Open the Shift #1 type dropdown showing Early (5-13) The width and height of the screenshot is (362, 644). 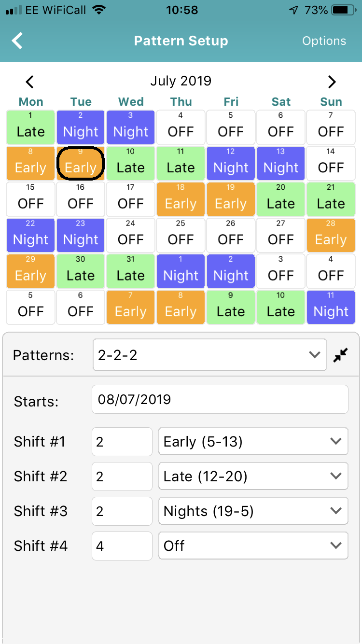[253, 441]
